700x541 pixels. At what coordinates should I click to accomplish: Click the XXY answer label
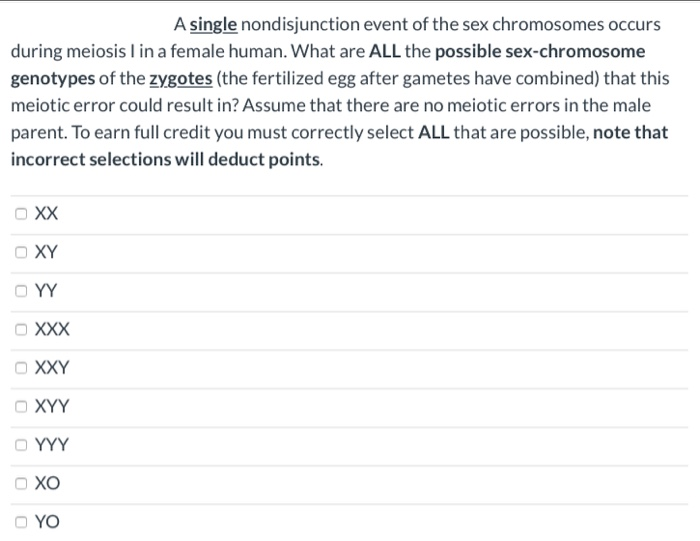(52, 368)
